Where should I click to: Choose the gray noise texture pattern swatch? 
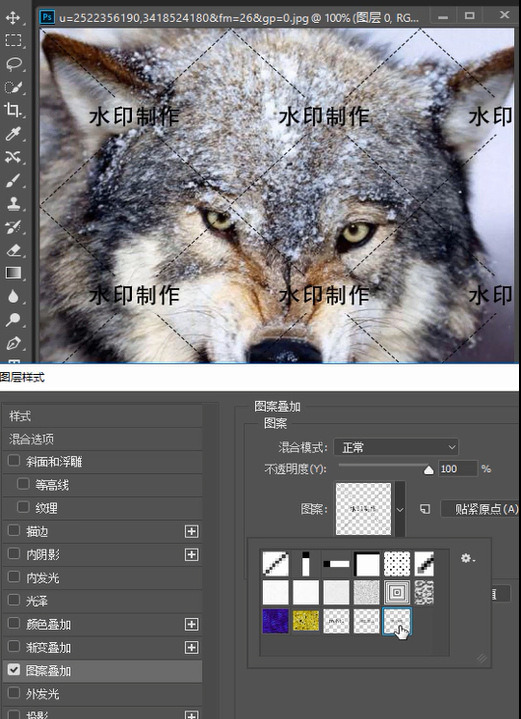pyautogui.click(x=367, y=592)
